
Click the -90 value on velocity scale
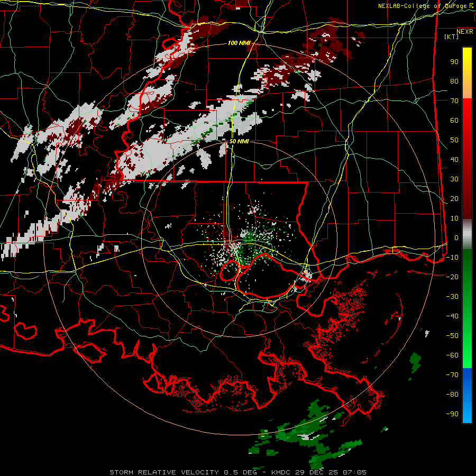coord(452,414)
